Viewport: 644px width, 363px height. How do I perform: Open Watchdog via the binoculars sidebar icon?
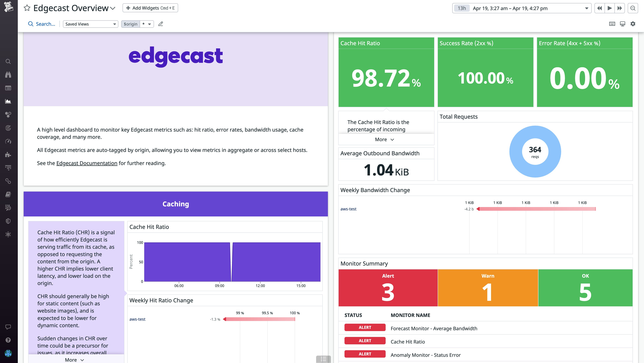[x=8, y=75]
